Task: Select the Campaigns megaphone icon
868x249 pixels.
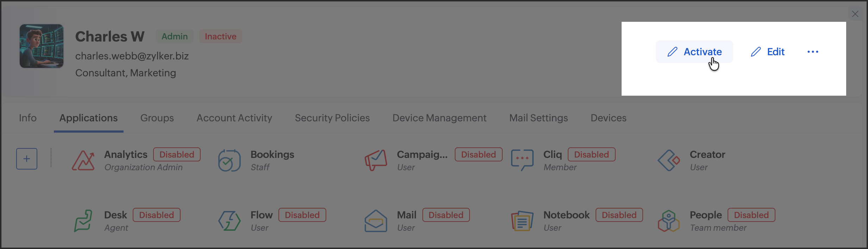Action: click(376, 160)
